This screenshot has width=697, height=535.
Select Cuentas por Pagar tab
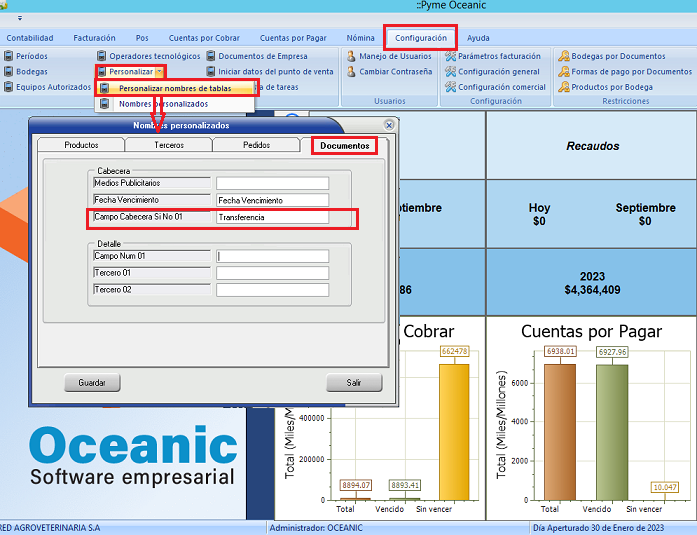pos(293,38)
